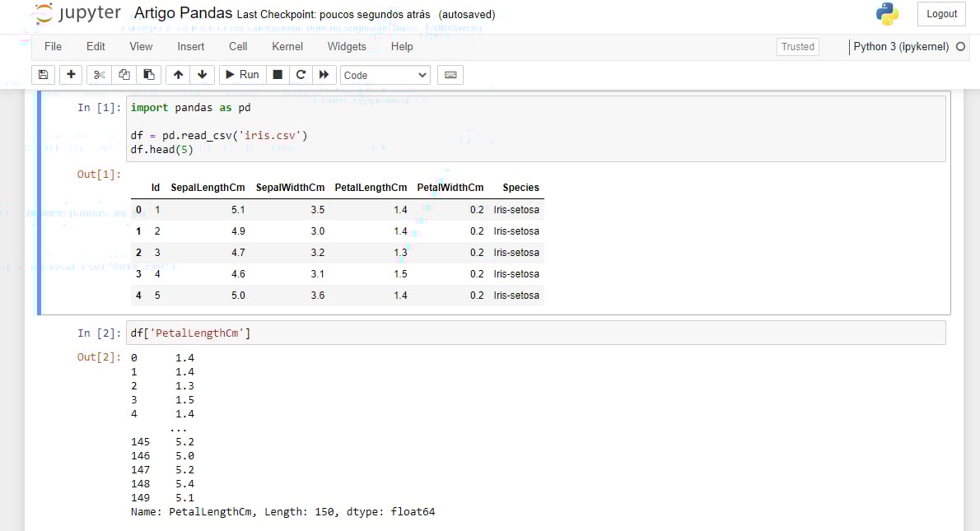Click the Out[2] output prompt area
Screen dimensions: 980x531
point(99,356)
